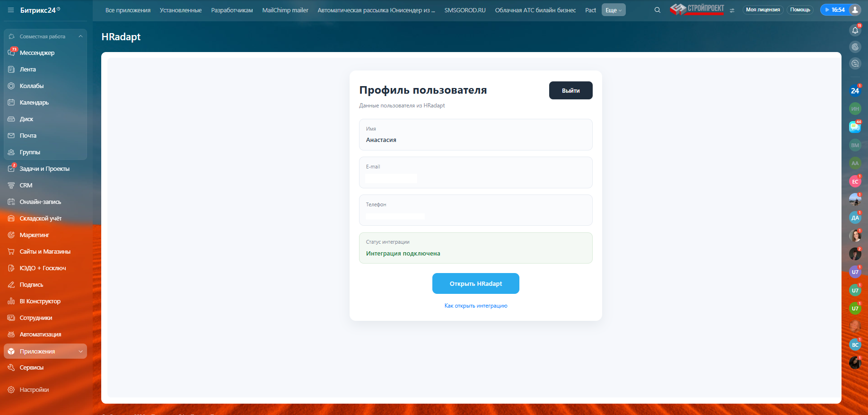This screenshot has width=868, height=415.
Task: Open Автоматическая рассылка Юнисендер tab
Action: [376, 10]
